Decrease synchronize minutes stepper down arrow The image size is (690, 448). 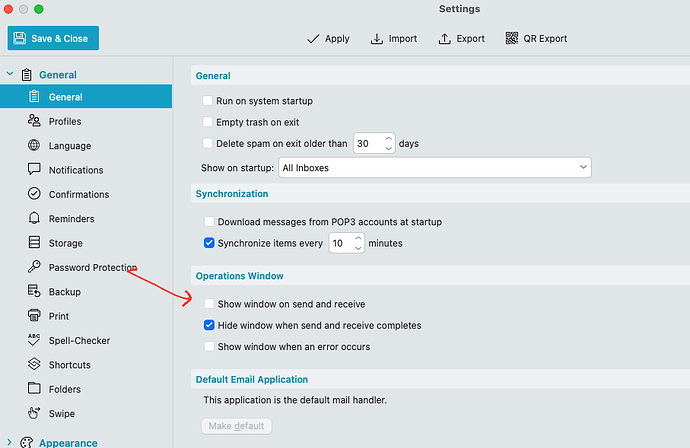[x=358, y=248]
